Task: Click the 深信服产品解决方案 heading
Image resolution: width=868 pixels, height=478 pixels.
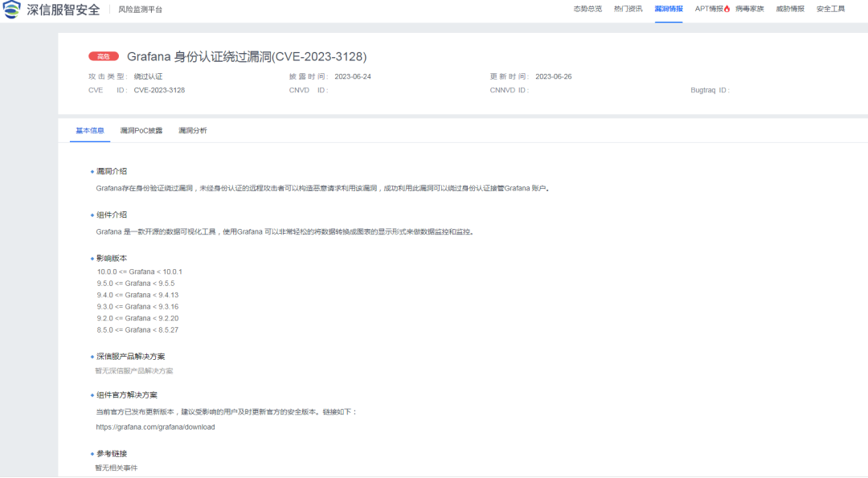Action: pyautogui.click(x=131, y=357)
